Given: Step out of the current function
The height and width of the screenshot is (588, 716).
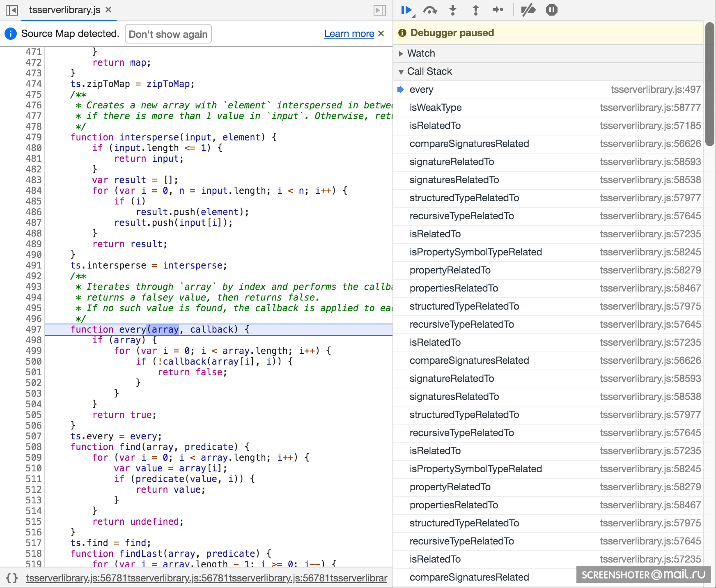Looking at the screenshot, I should [x=475, y=10].
